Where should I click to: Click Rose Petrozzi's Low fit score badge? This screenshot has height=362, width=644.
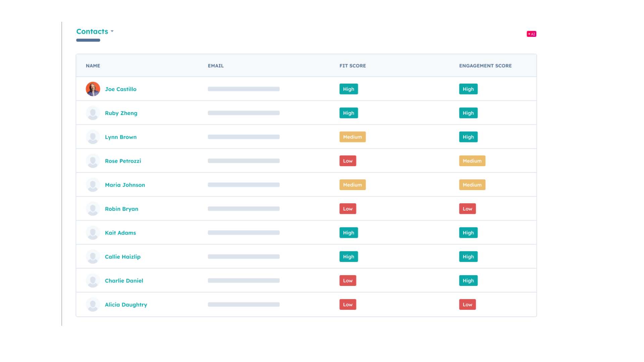click(347, 161)
